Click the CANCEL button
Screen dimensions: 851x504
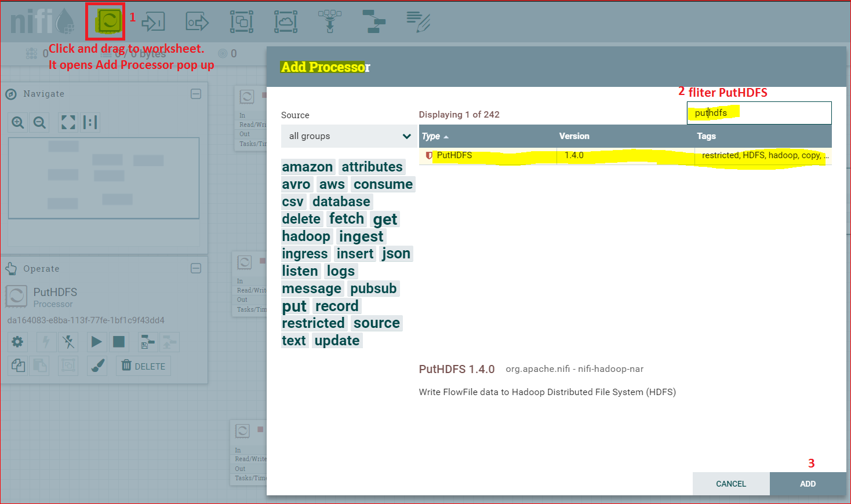coord(731,484)
